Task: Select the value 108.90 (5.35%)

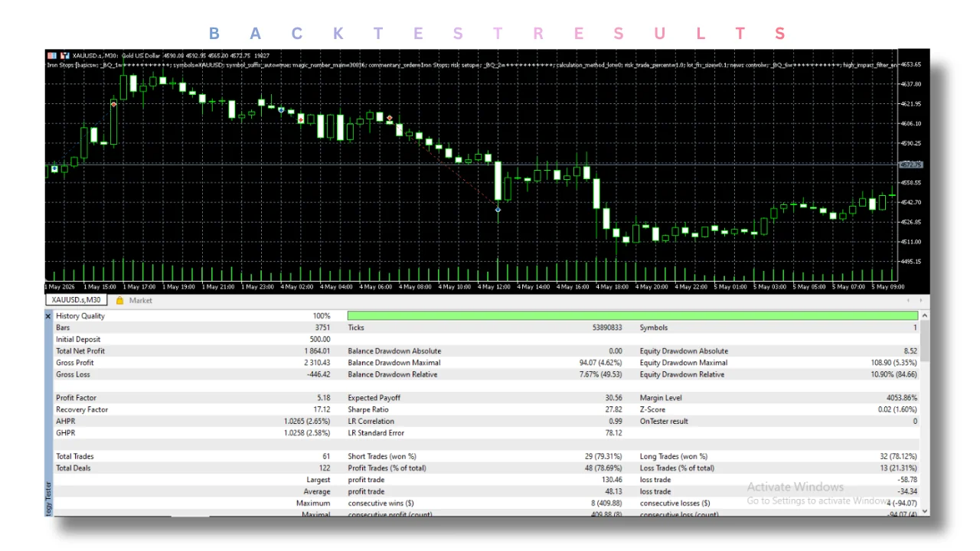Action: pos(893,363)
